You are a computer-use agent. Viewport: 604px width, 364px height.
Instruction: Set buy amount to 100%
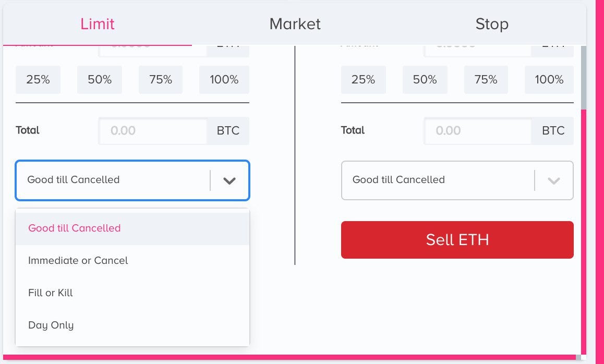coord(224,80)
